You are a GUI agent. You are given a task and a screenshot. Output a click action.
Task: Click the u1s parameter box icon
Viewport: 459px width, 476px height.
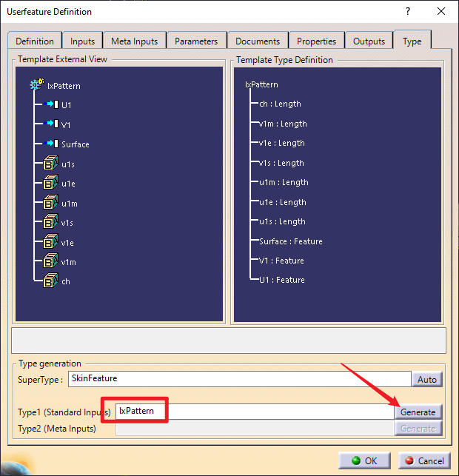50,163
